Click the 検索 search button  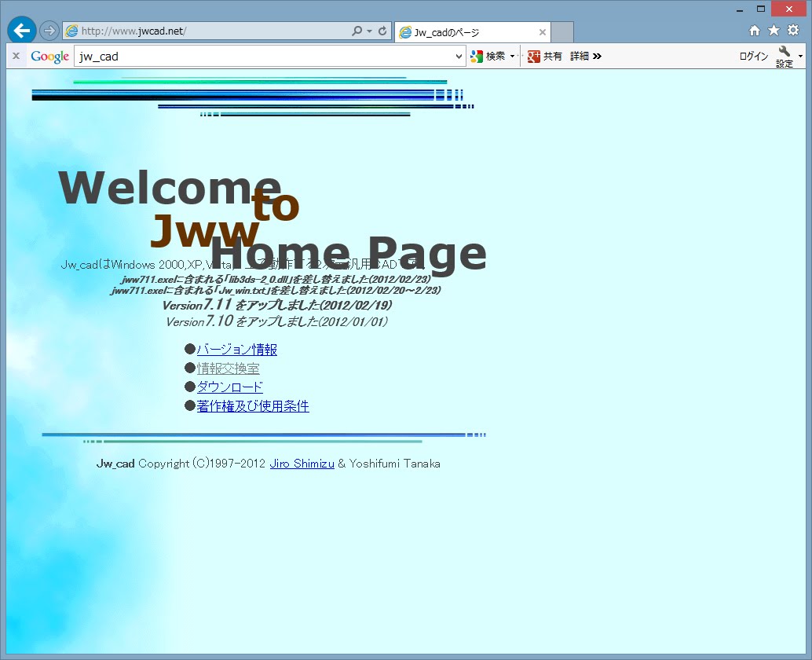pyautogui.click(x=488, y=56)
